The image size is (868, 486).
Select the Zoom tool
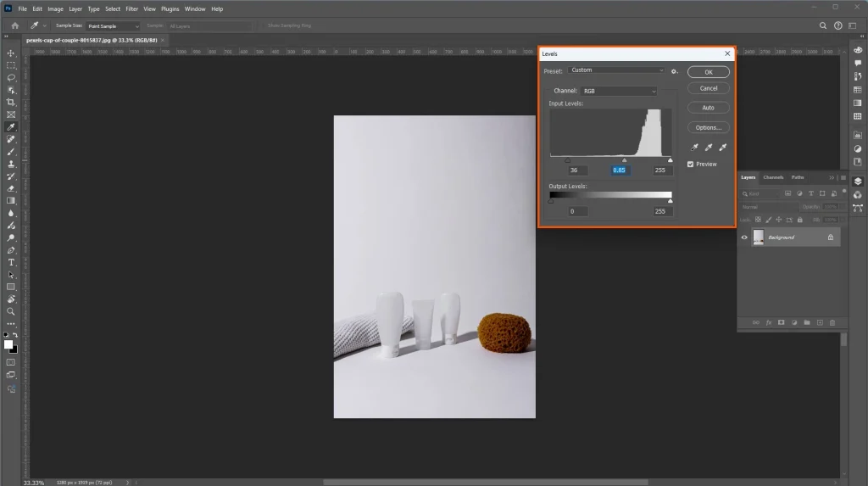click(10, 311)
